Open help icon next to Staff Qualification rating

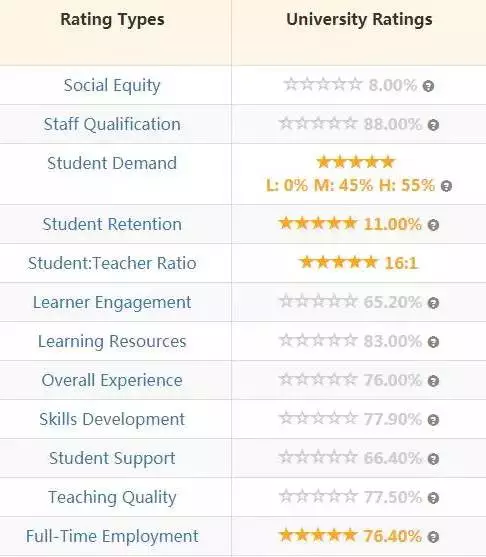pos(433,125)
